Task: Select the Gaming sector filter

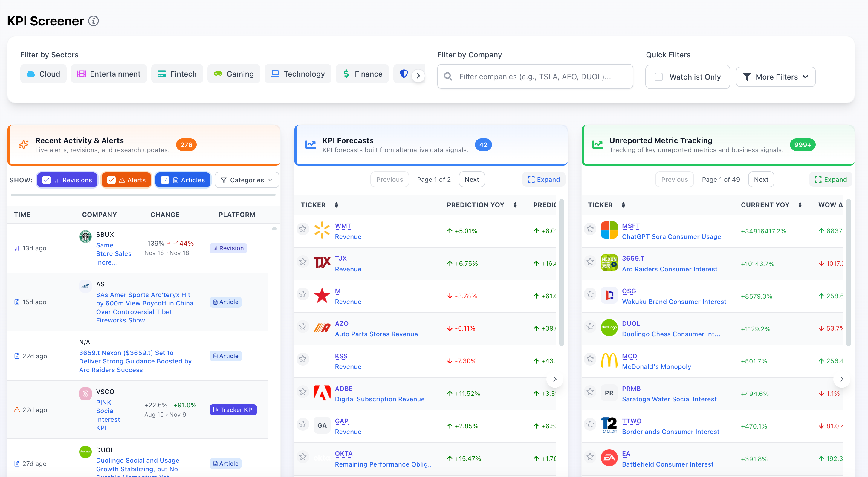Action: click(233, 74)
